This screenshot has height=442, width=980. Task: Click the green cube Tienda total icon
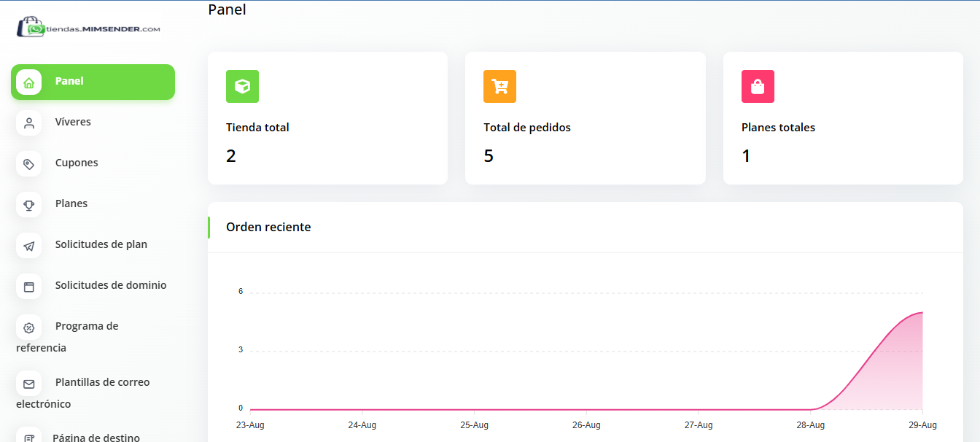point(242,86)
